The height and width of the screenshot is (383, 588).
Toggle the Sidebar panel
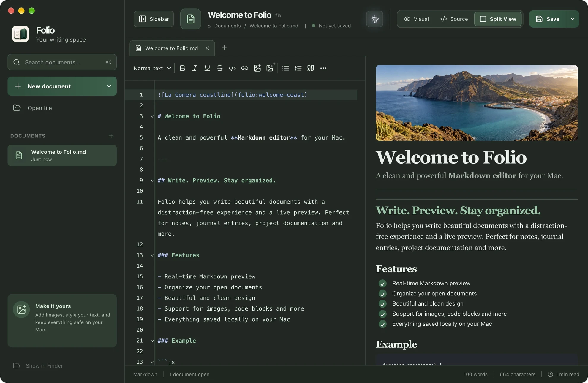[x=154, y=19]
